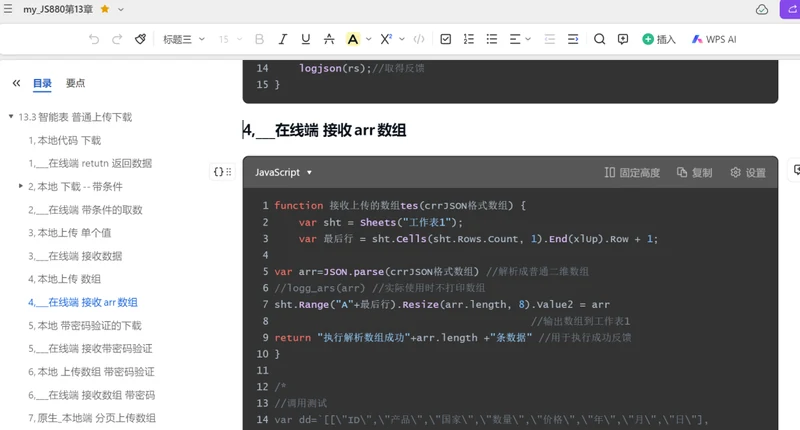The height and width of the screenshot is (430, 800).
Task: Collapse the outline sidebar with double chevron
Action: tap(16, 83)
